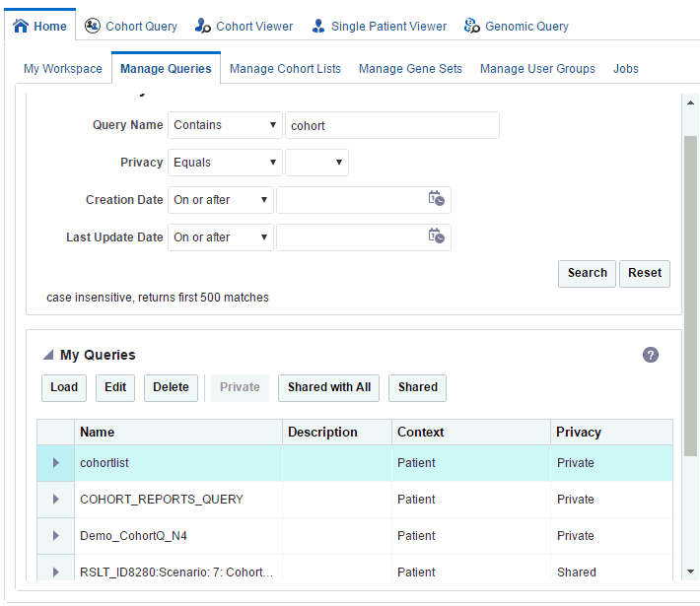Sort by the Name column header
The image size is (700, 606).
[x=178, y=432]
